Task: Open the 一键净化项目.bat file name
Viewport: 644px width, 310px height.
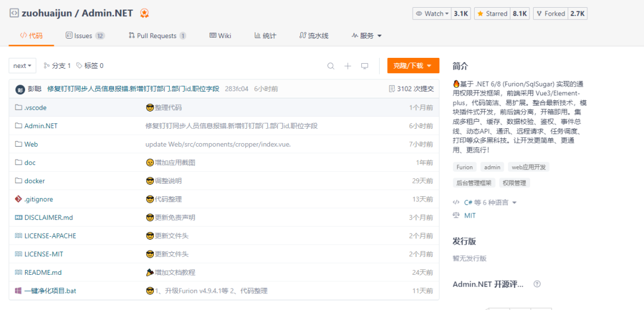Action: [x=50, y=291]
